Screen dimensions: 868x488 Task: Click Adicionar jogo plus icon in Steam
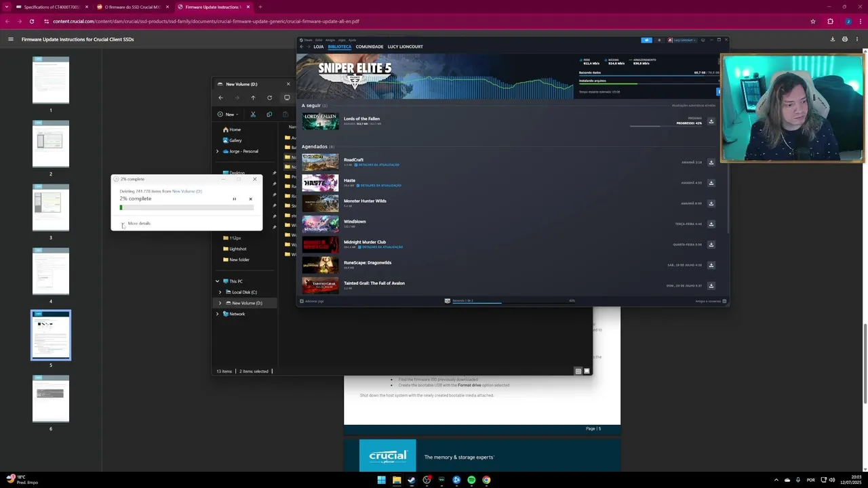(302, 301)
